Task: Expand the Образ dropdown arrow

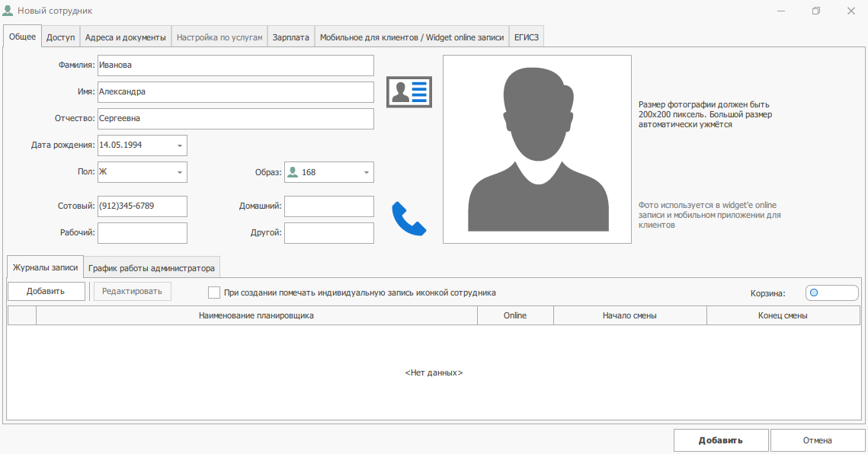Action: [367, 172]
